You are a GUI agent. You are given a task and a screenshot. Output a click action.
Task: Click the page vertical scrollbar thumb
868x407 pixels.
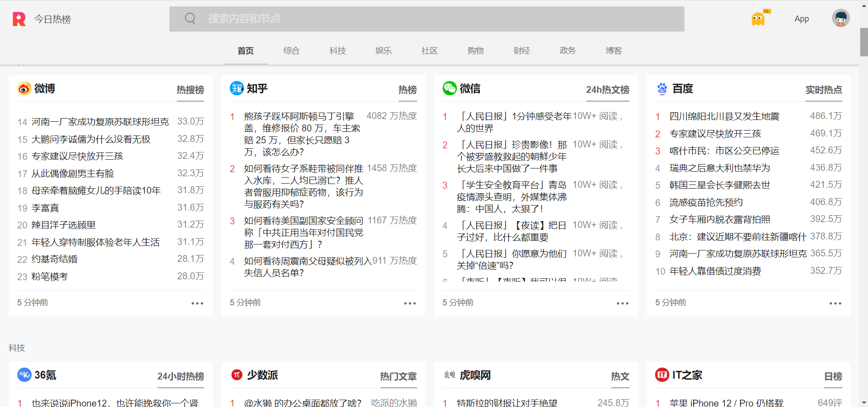tap(864, 42)
